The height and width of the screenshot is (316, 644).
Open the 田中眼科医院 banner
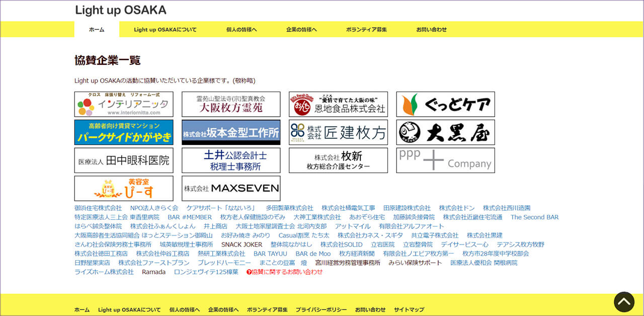124,161
